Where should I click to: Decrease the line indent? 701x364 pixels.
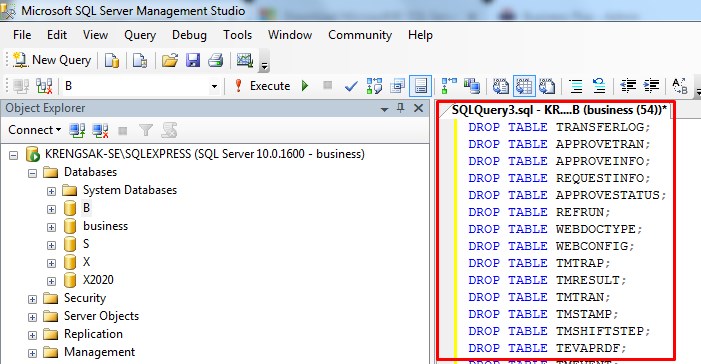coord(628,86)
